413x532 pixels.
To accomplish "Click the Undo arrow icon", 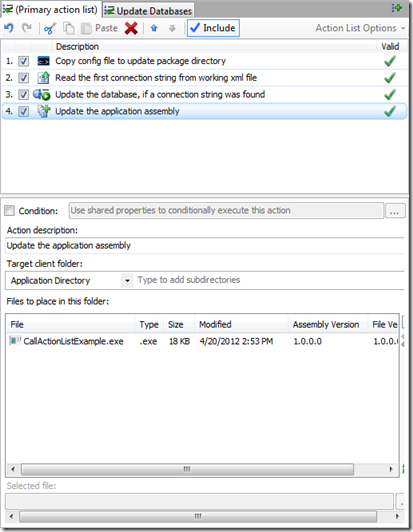I will point(9,28).
